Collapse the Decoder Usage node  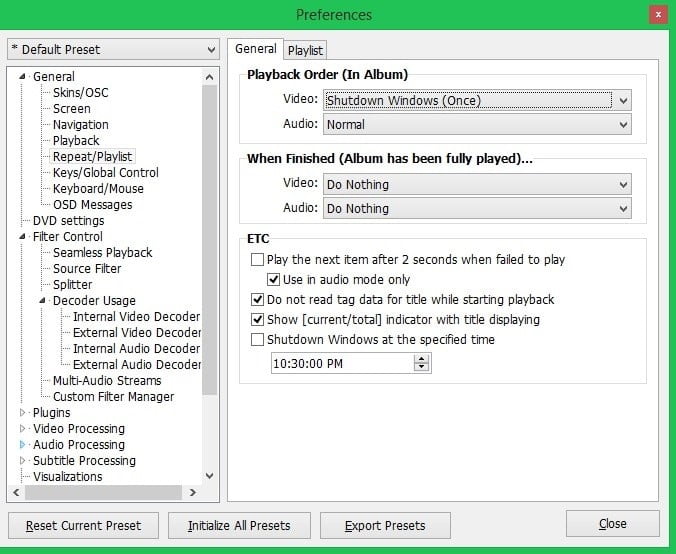pos(43,301)
